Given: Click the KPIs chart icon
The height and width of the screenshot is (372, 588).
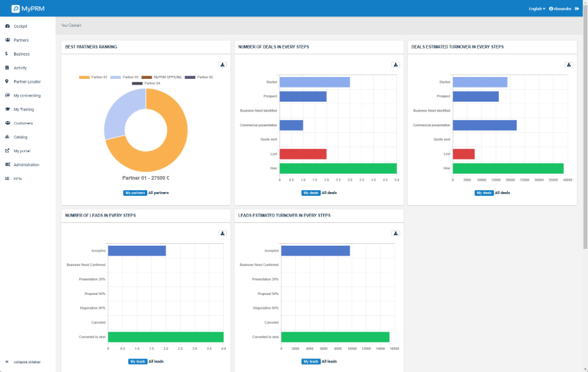Looking at the screenshot, I should pyautogui.click(x=7, y=179).
